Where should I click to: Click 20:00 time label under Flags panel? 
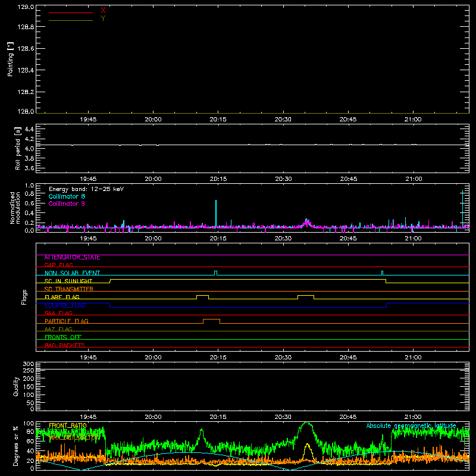pyautogui.click(x=153, y=358)
